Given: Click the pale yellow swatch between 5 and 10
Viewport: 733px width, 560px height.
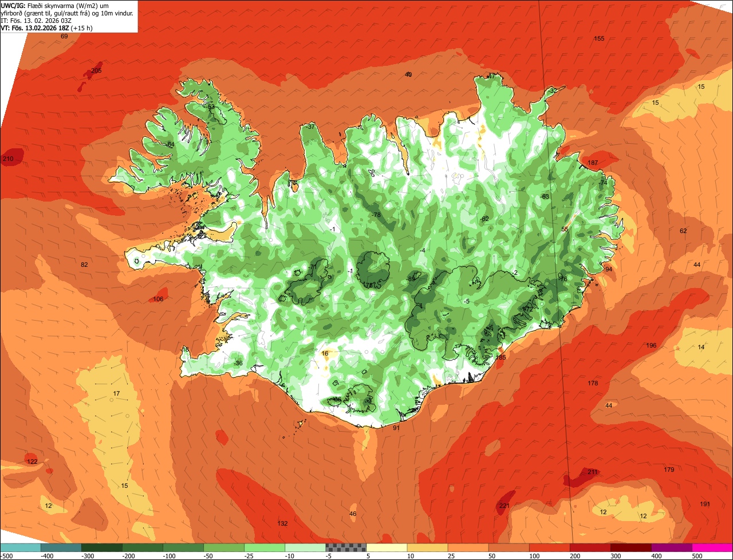Looking at the screenshot, I should pos(387,547).
